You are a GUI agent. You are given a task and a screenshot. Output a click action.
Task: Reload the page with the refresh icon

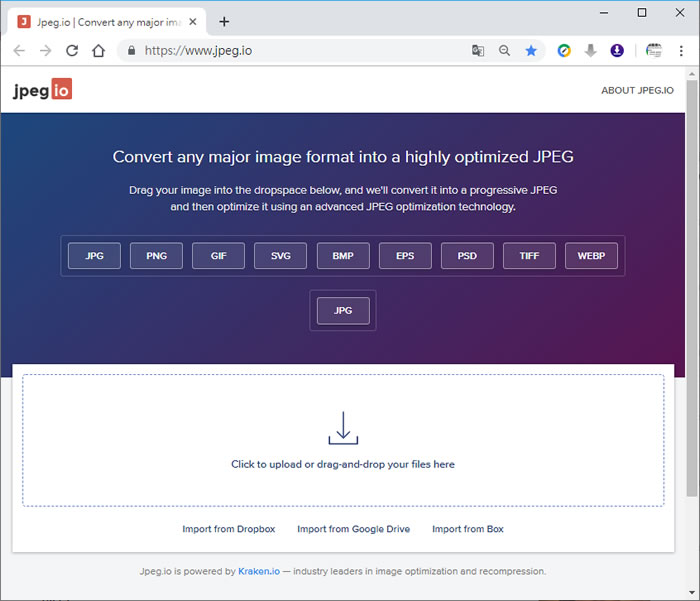coord(72,51)
